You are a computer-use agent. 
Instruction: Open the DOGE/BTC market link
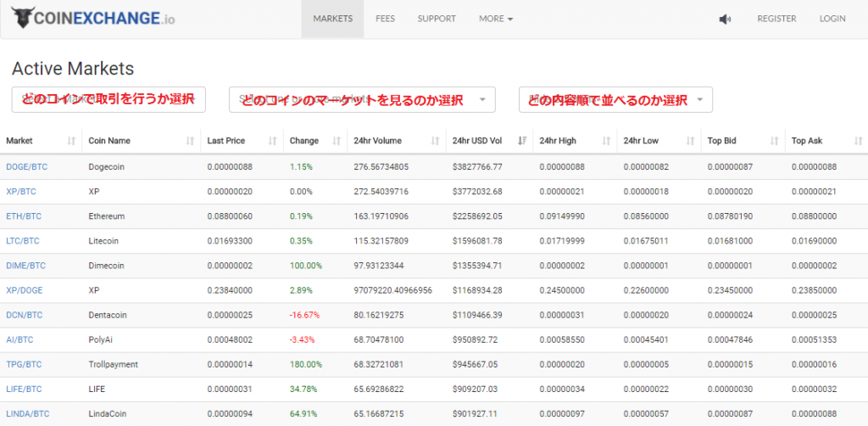click(x=26, y=166)
